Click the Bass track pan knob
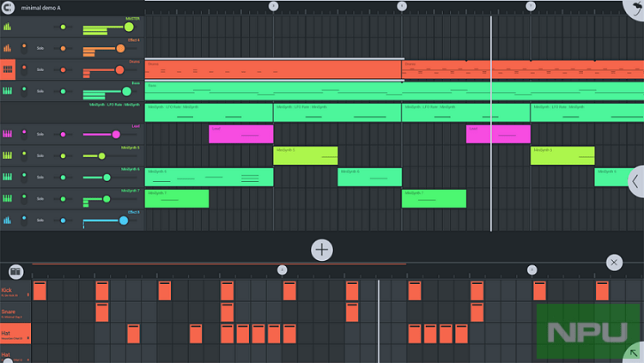 point(63,91)
